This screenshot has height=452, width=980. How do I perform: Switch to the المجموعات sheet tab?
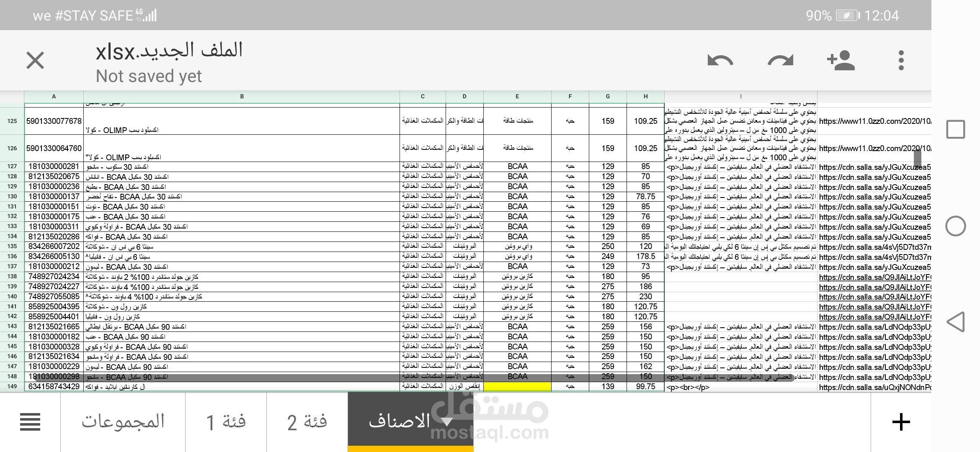click(x=123, y=422)
